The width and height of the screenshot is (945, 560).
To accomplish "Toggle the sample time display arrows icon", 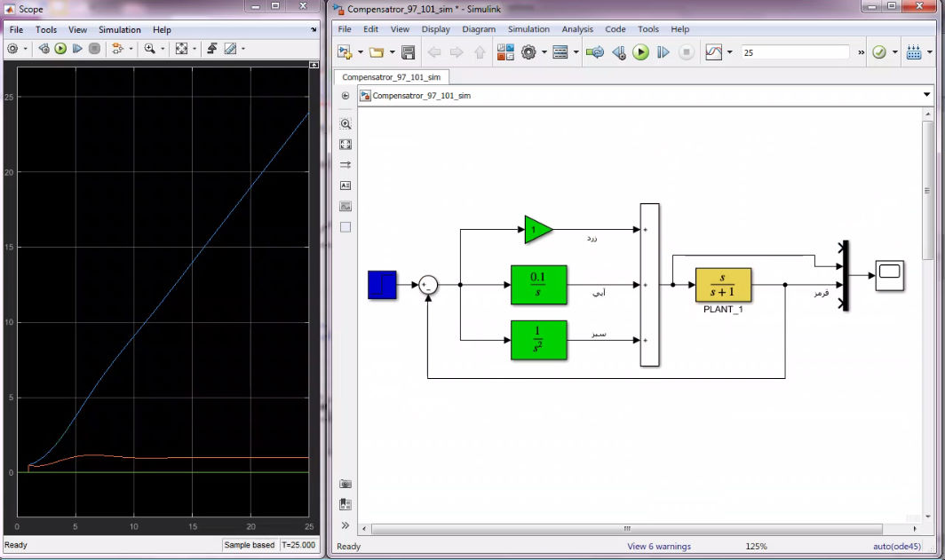I will (345, 165).
